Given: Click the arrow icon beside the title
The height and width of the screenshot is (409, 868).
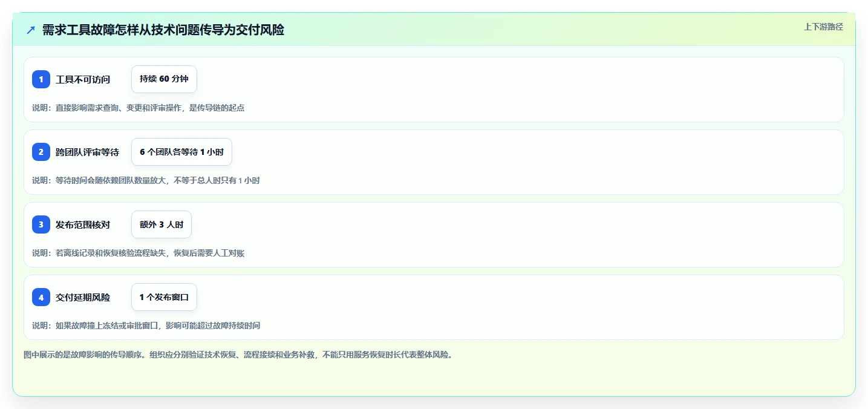Looking at the screenshot, I should click(31, 30).
